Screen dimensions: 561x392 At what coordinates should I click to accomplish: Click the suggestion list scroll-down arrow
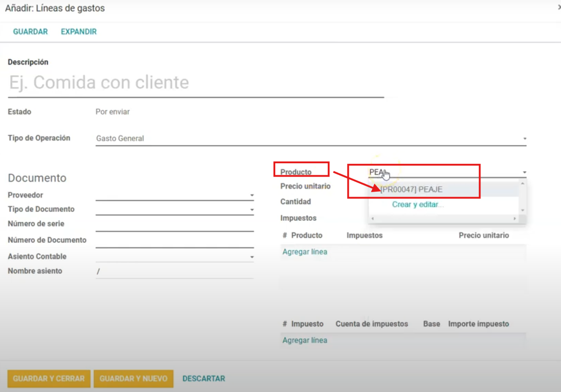(523, 210)
